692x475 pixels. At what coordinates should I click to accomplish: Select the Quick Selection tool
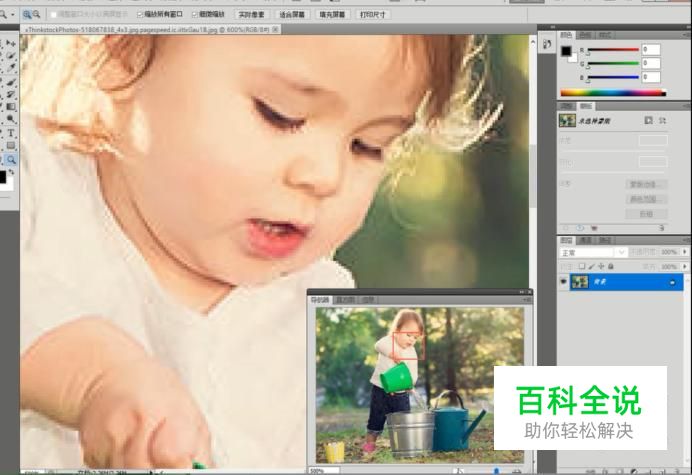pyautogui.click(x=11, y=55)
